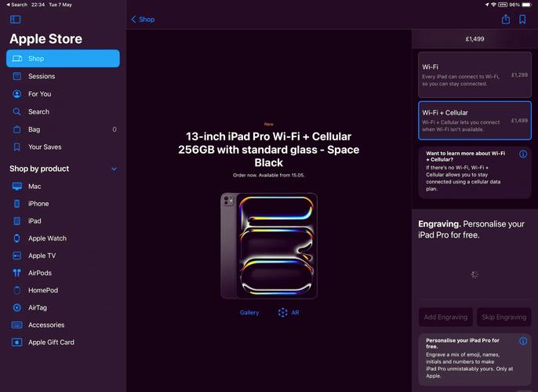The image size is (538, 392).
Task: Open For You in the sidebar
Action: (x=63, y=94)
